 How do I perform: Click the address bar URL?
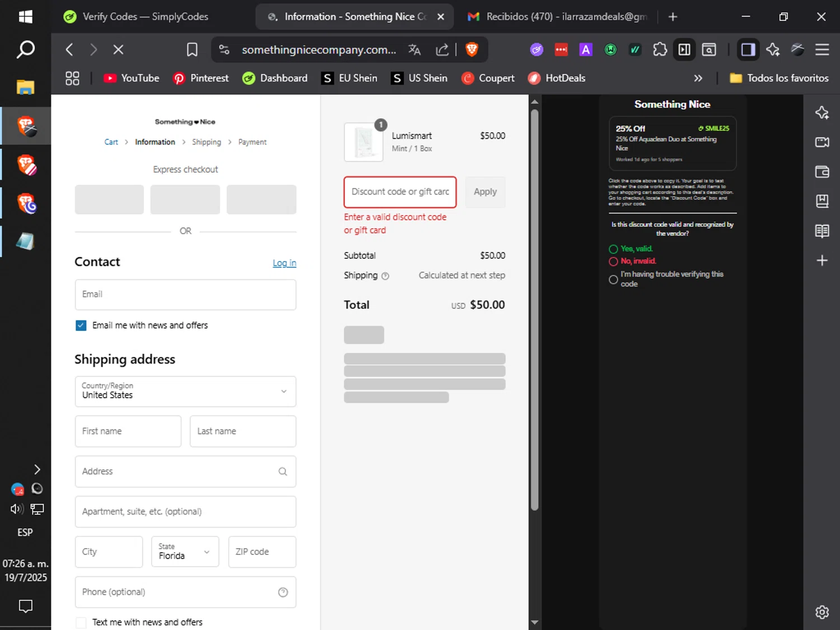pos(319,50)
